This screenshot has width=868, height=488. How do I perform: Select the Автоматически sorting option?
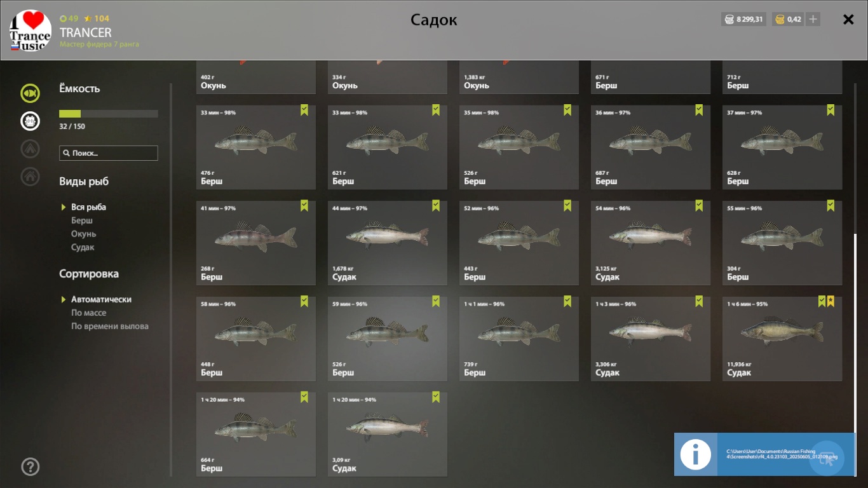point(101,299)
